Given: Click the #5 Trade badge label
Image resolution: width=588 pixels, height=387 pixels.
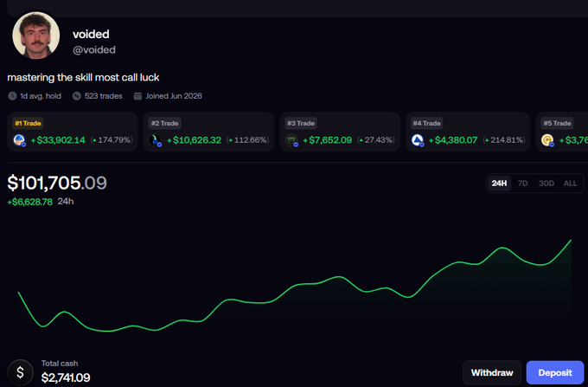Looking at the screenshot, I should pyautogui.click(x=557, y=123).
